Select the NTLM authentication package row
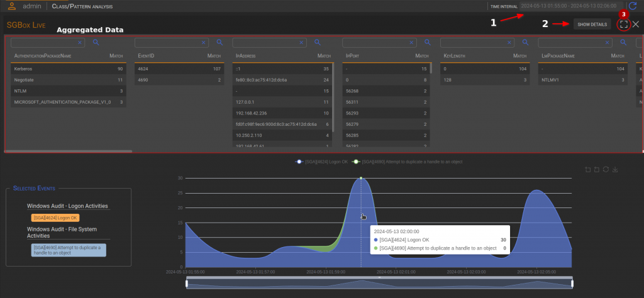 68,91
